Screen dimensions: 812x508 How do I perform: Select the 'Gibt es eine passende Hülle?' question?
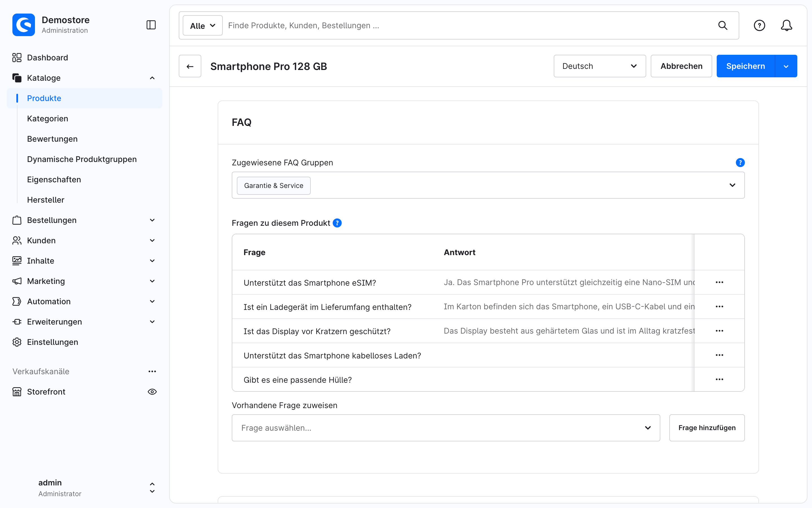click(298, 380)
